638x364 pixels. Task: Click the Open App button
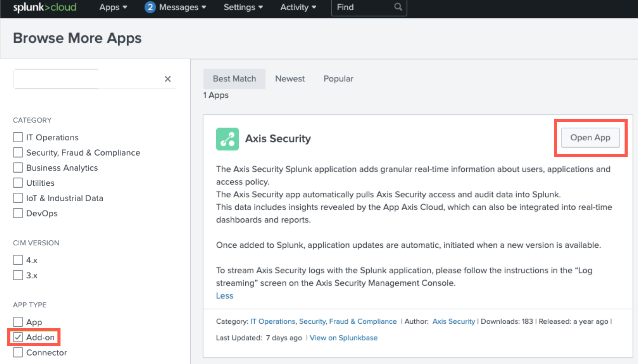point(590,138)
